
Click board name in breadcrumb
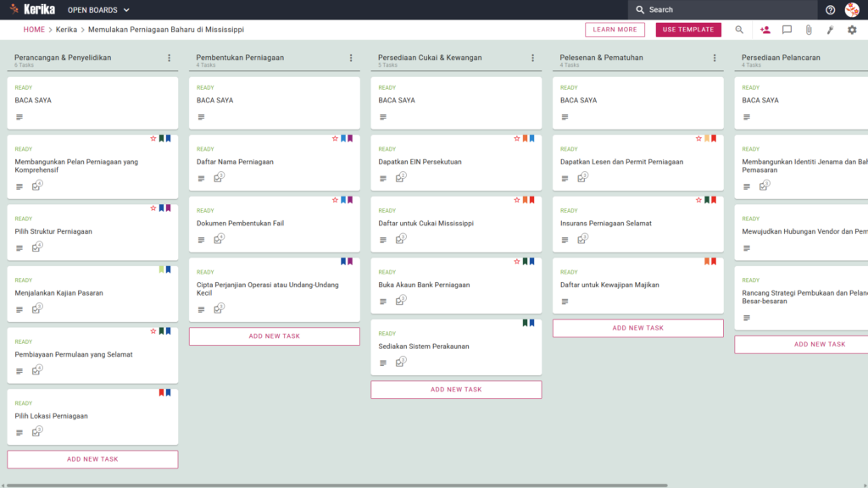tap(166, 30)
